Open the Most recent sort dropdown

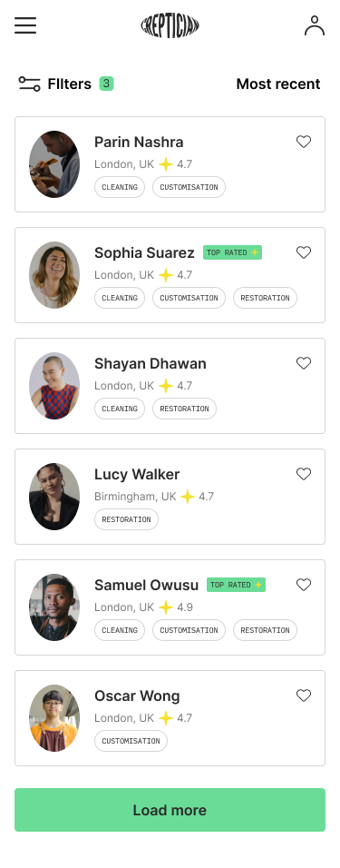(278, 84)
